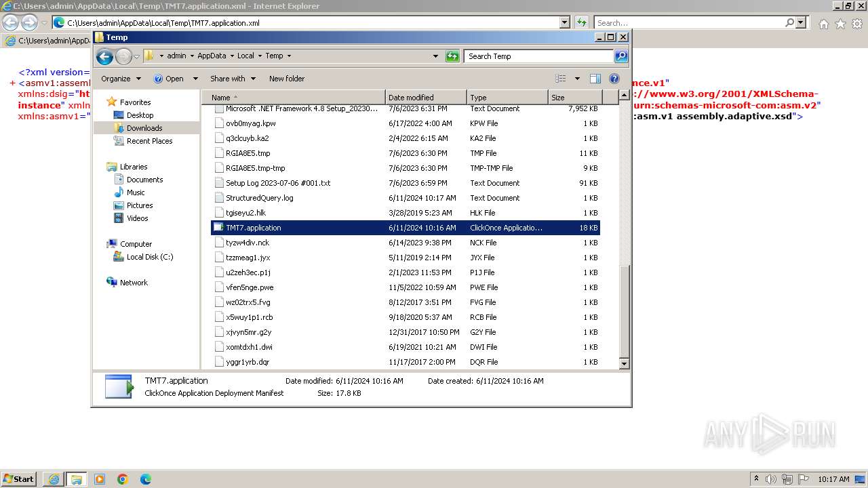This screenshot has height=488, width=868.
Task: Show hidden tray icons arrow
Action: (x=757, y=479)
